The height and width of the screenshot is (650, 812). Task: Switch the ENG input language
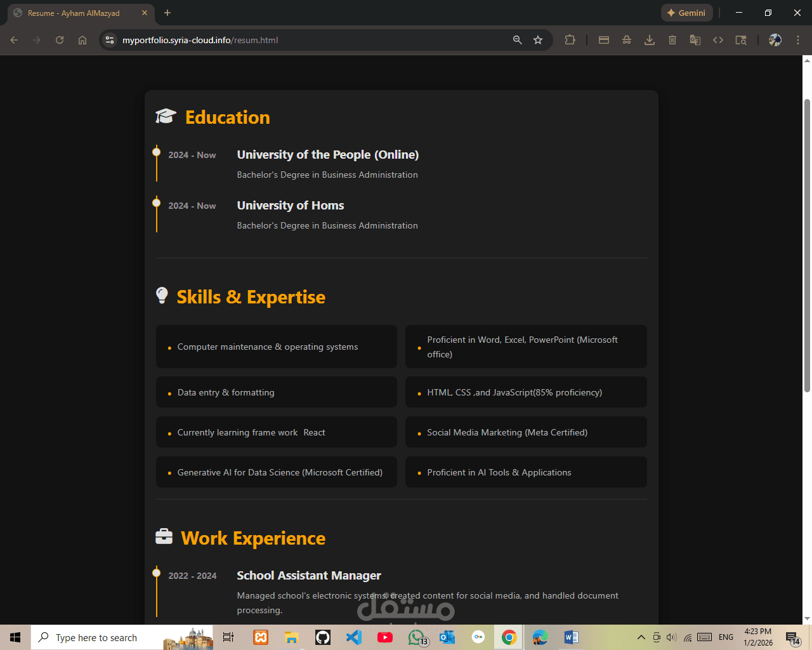726,637
